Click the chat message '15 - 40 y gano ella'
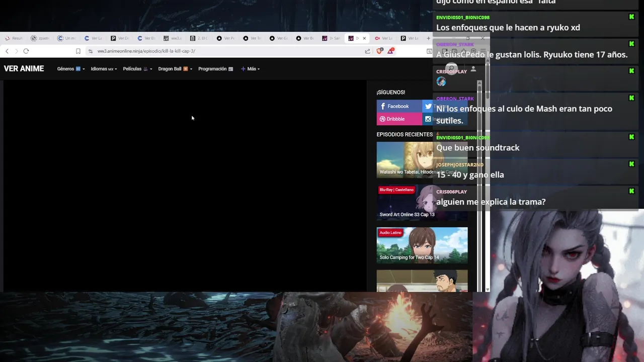 (x=470, y=175)
